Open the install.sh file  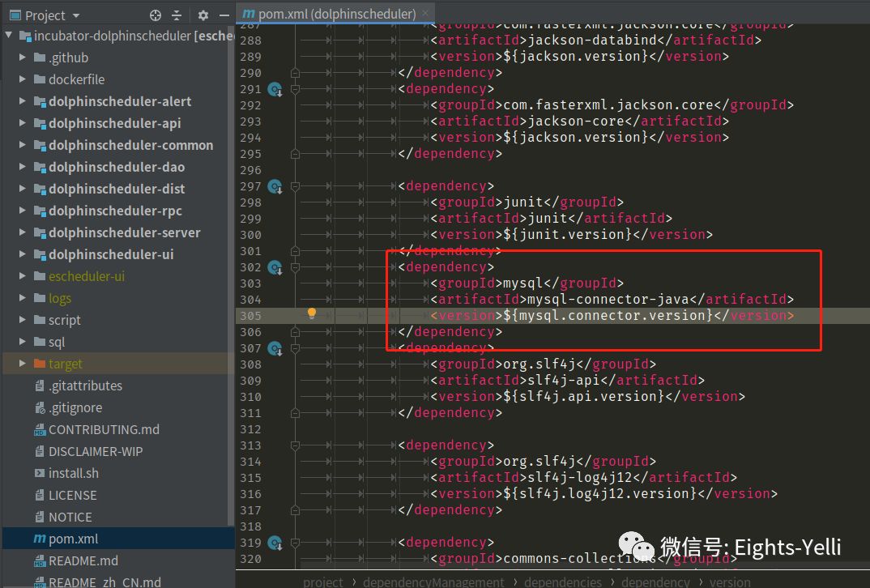coord(74,473)
